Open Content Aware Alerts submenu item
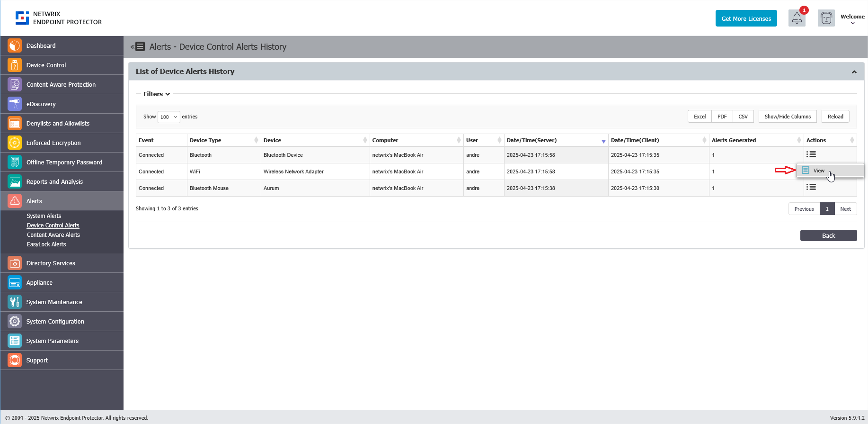Image resolution: width=868 pixels, height=424 pixels. (x=53, y=235)
